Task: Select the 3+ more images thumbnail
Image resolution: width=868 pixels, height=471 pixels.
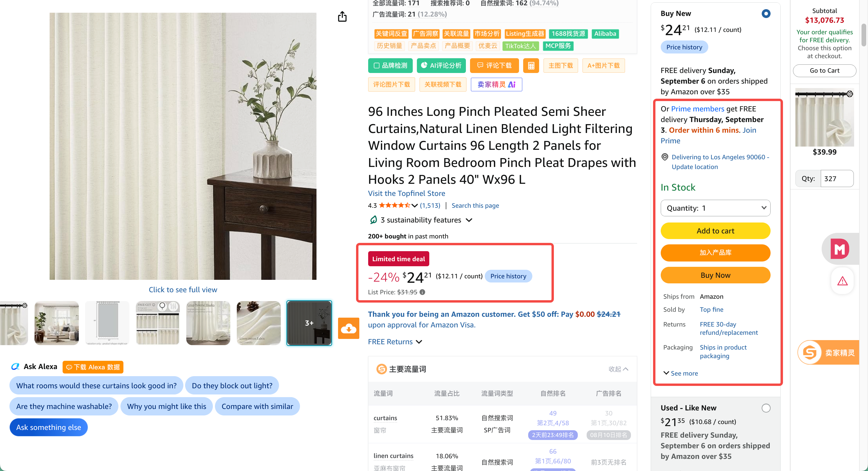Action: point(309,323)
